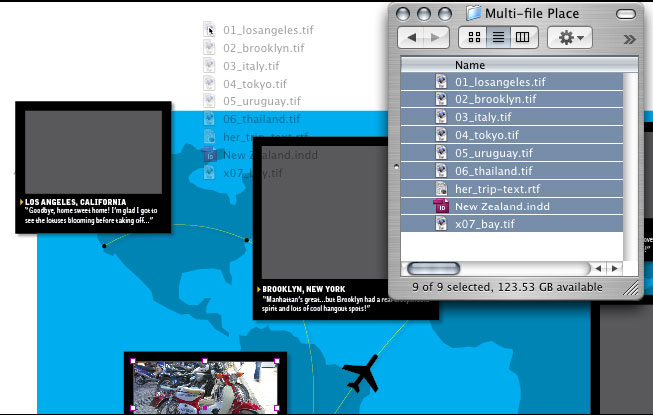Click the scrollbar right arrow
Viewport: 653px width, 415px height.
coord(615,268)
